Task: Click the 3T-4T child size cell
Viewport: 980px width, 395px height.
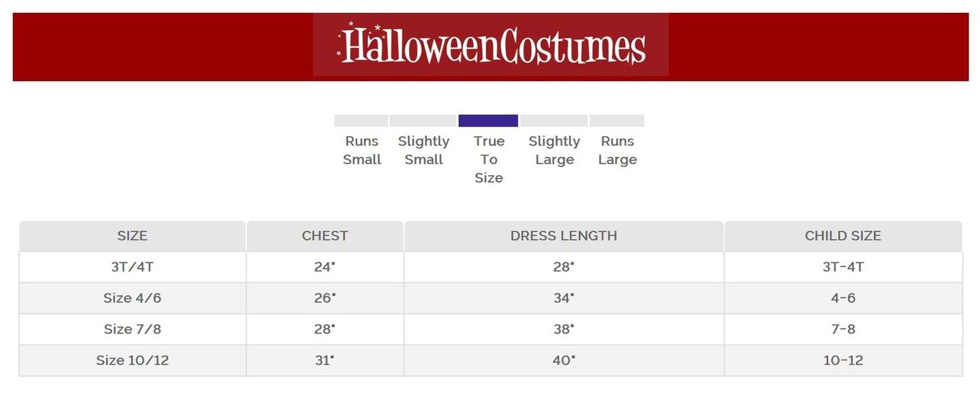Action: pos(843,267)
